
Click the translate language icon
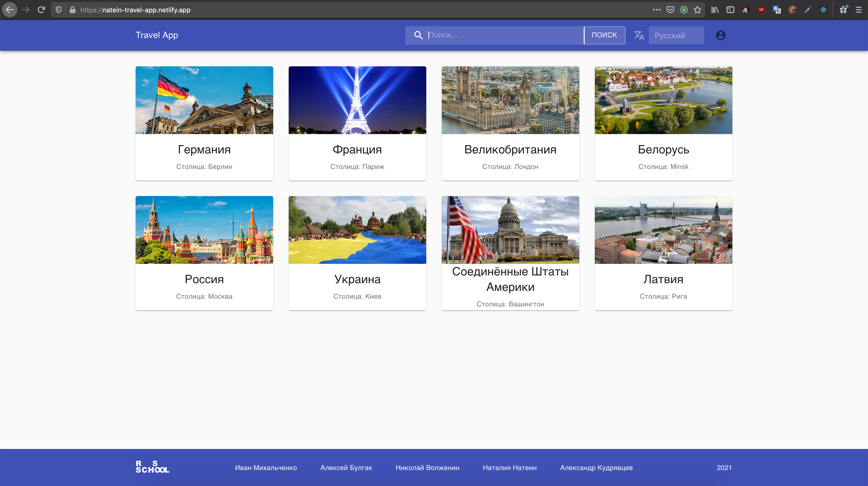coord(639,35)
